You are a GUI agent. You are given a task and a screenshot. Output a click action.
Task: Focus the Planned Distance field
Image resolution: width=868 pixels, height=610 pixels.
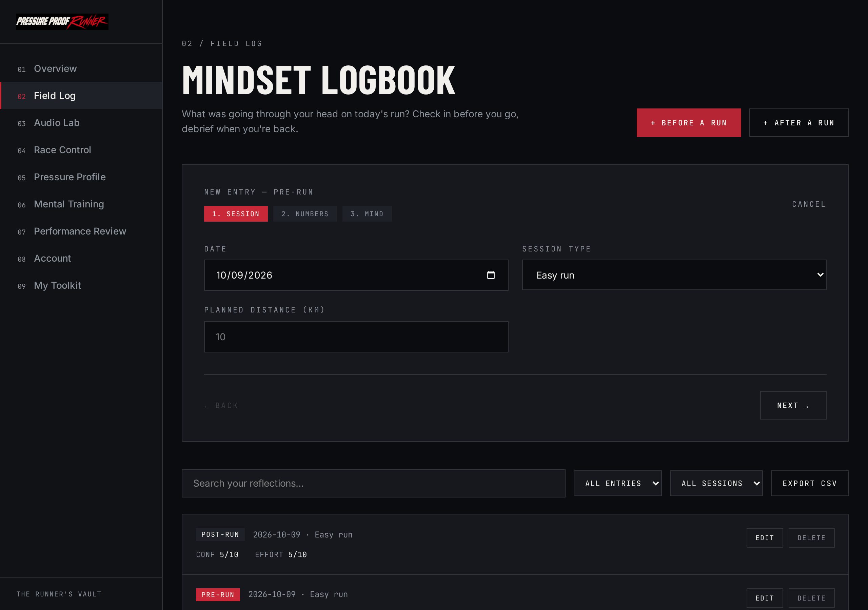pos(356,337)
